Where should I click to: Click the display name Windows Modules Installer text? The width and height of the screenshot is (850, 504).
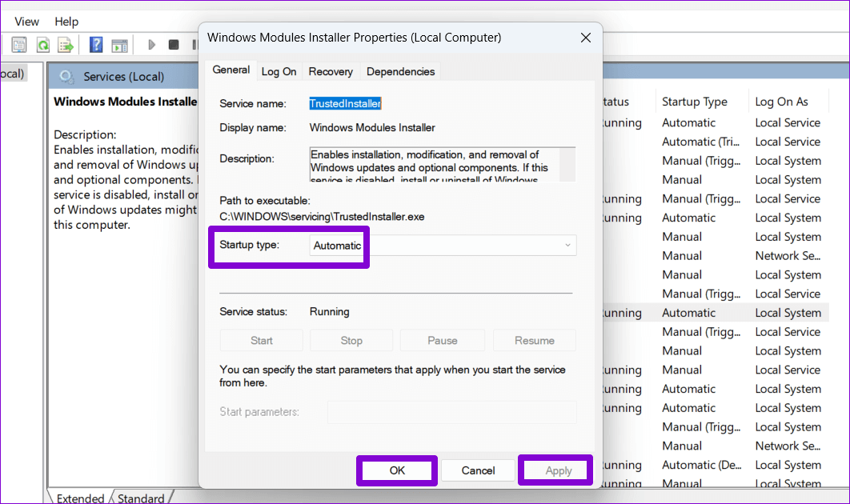(372, 128)
